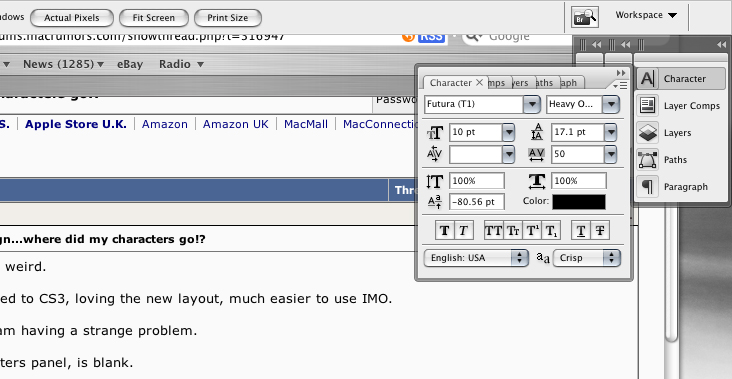Image resolution: width=732 pixels, height=379 pixels.
Task: Open the 17.1 pt leading dropdown
Action: click(x=611, y=133)
